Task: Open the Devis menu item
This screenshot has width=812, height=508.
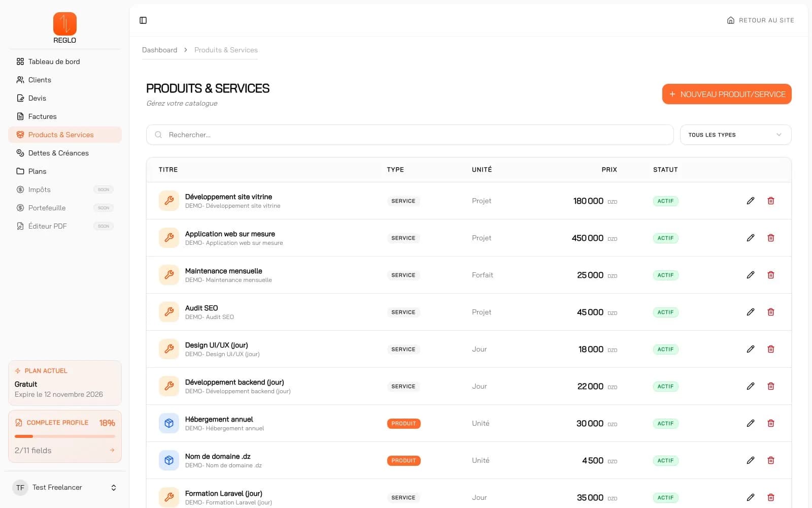Action: tap(65, 98)
